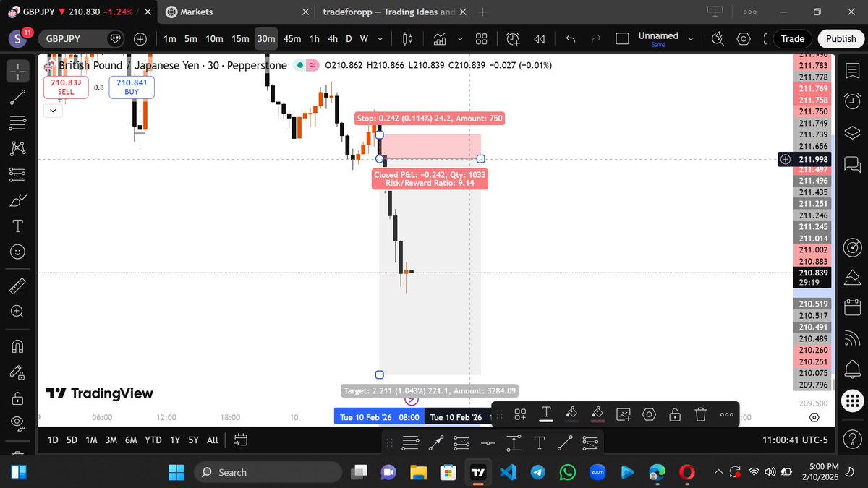868x488 pixels.
Task: Click the price scale settings hexagon
Action: [x=814, y=418]
